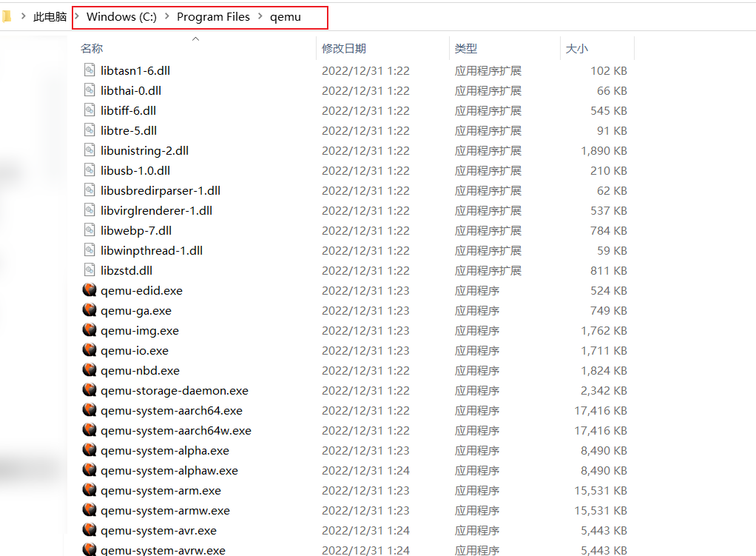Click the qemu-io.exe application icon
The image size is (756, 556).
[90, 350]
